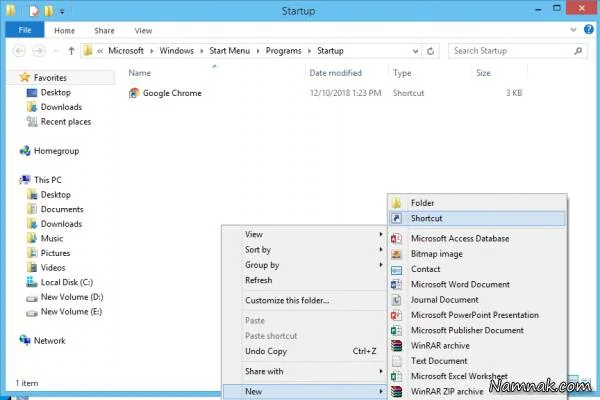The width and height of the screenshot is (600, 400).
Task: Open Desktop under Favorites
Action: [x=55, y=92]
